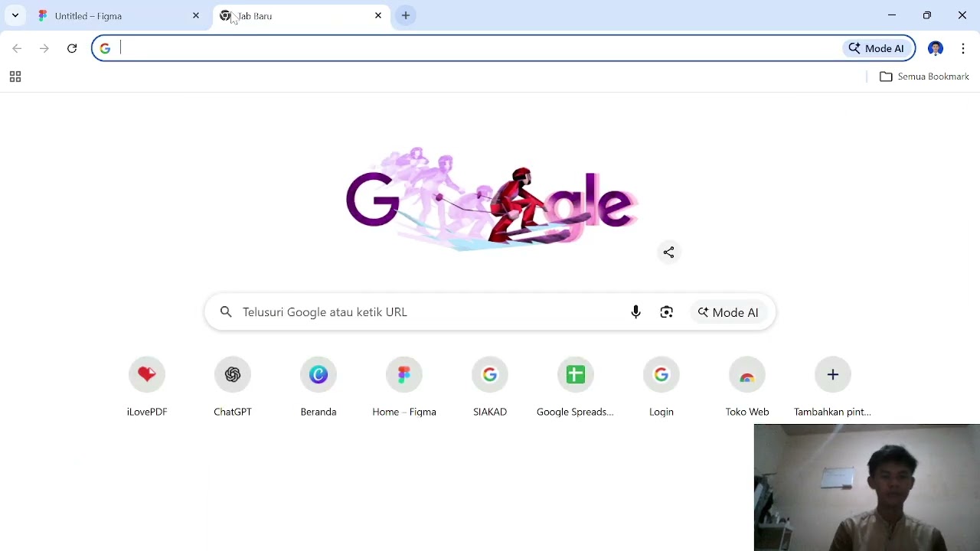
Task: Click the search magnifier icon in search box
Action: (226, 312)
